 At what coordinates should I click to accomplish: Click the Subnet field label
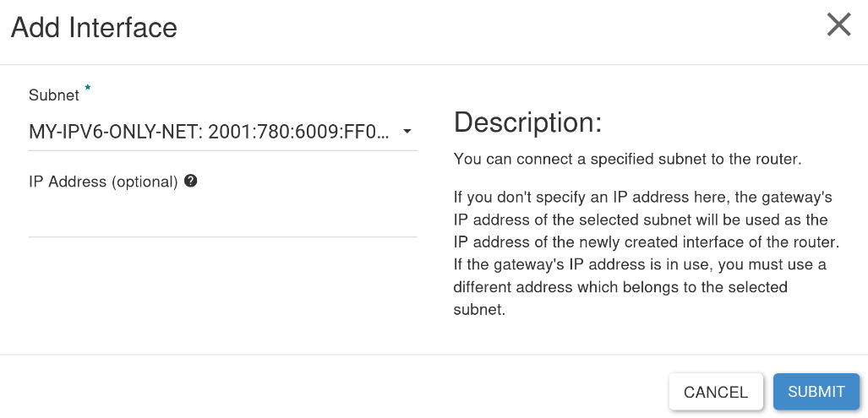[x=54, y=95]
